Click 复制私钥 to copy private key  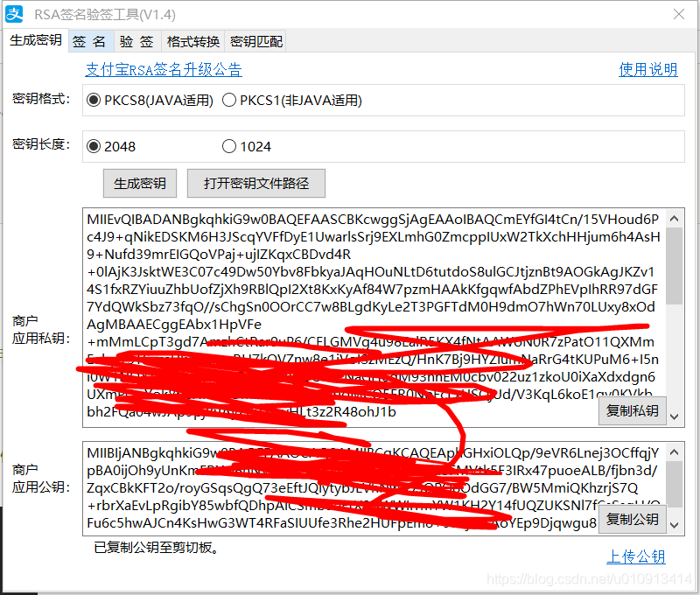pyautogui.click(x=633, y=410)
